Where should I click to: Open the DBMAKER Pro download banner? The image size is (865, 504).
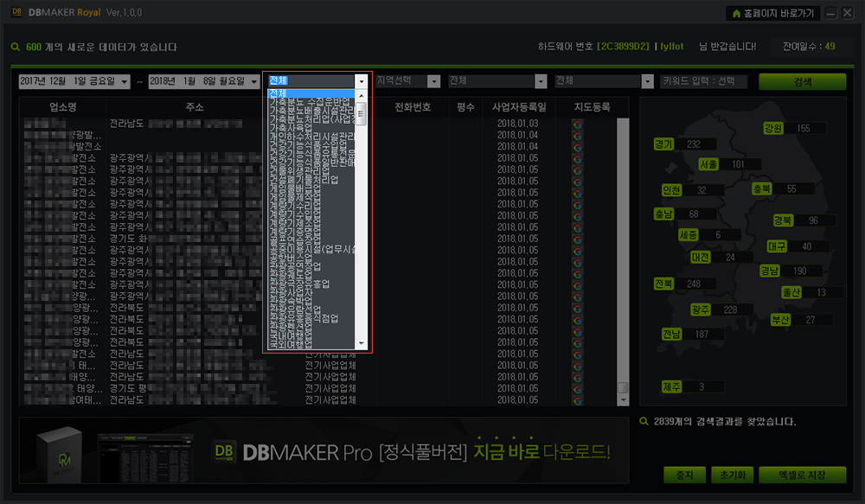(x=324, y=450)
